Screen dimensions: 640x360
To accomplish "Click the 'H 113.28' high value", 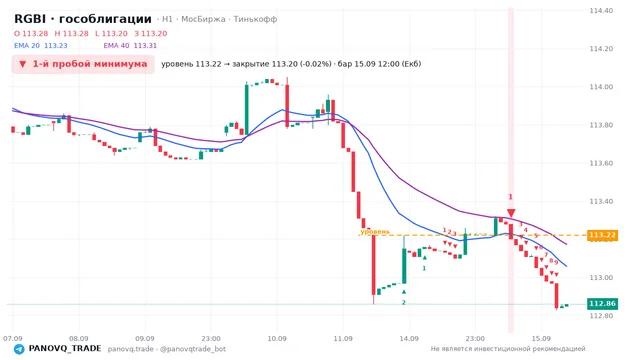I will (71, 33).
